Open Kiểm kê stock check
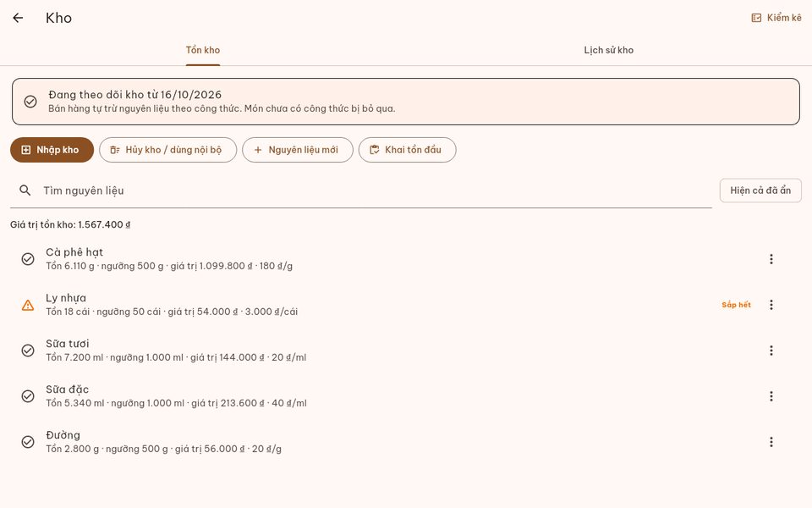The image size is (812, 508). tap(776, 18)
